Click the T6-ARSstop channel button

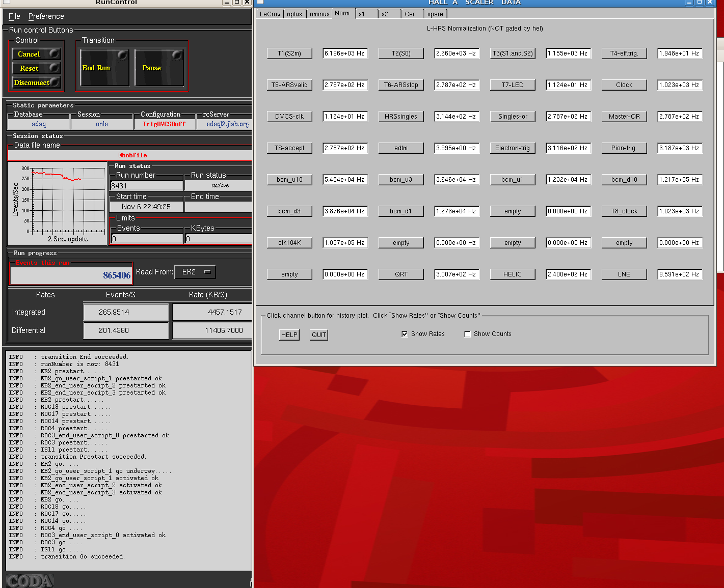point(401,85)
